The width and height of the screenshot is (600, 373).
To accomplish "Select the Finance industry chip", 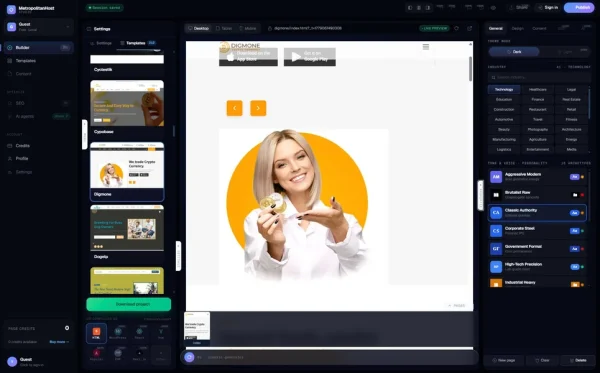I will click(538, 99).
